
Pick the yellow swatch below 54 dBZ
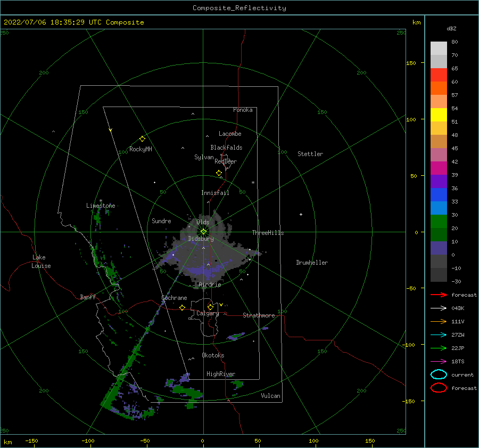click(x=439, y=115)
